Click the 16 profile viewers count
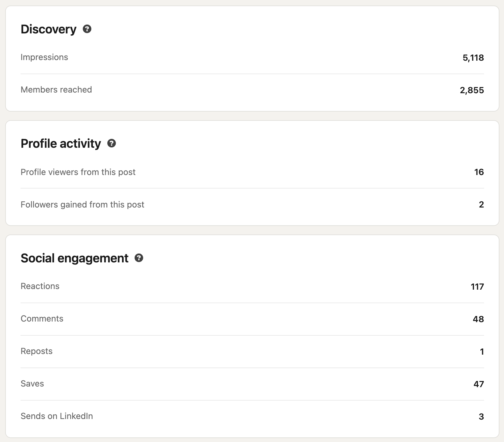The width and height of the screenshot is (504, 442). point(479,172)
